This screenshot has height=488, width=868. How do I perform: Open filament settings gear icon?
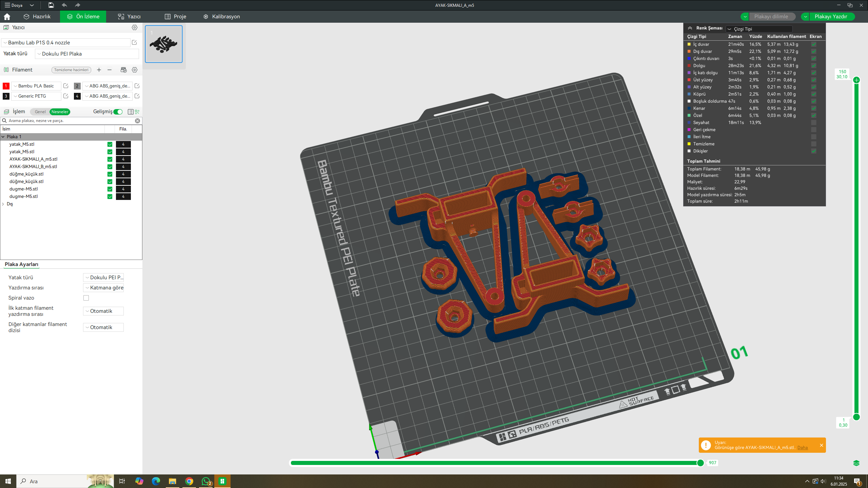(x=135, y=70)
